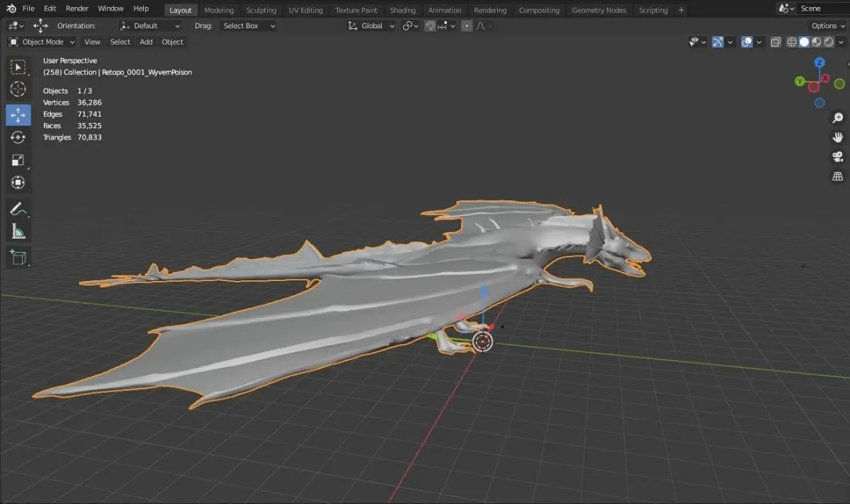Switch to the Geometry Nodes workspace tab
The image size is (850, 504).
[x=599, y=10]
